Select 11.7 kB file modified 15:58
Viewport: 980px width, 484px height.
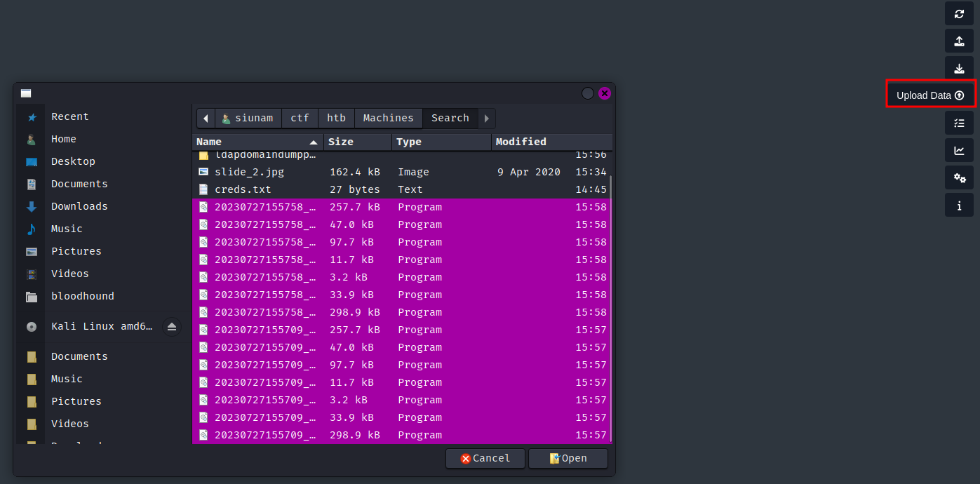click(401, 260)
